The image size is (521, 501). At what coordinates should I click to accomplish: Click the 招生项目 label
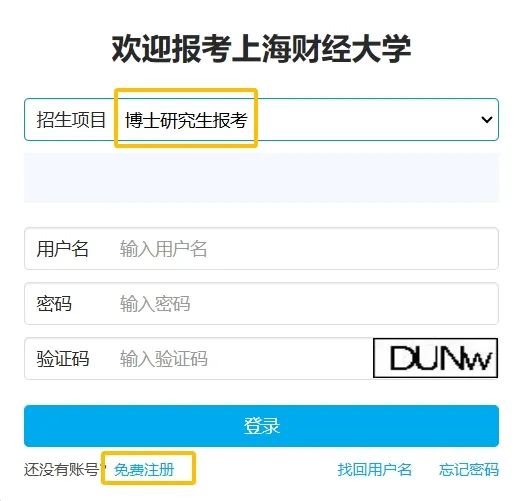click(71, 120)
